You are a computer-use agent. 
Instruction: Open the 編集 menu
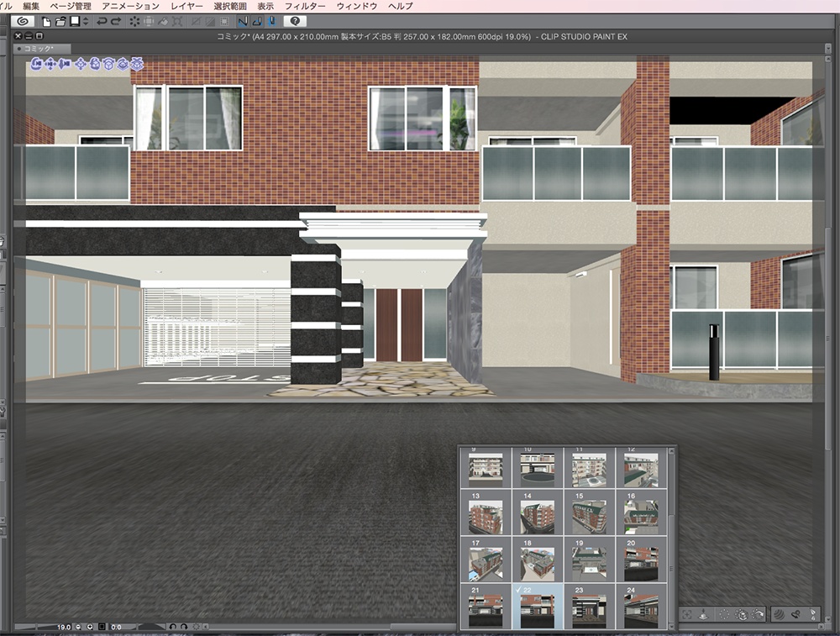32,6
